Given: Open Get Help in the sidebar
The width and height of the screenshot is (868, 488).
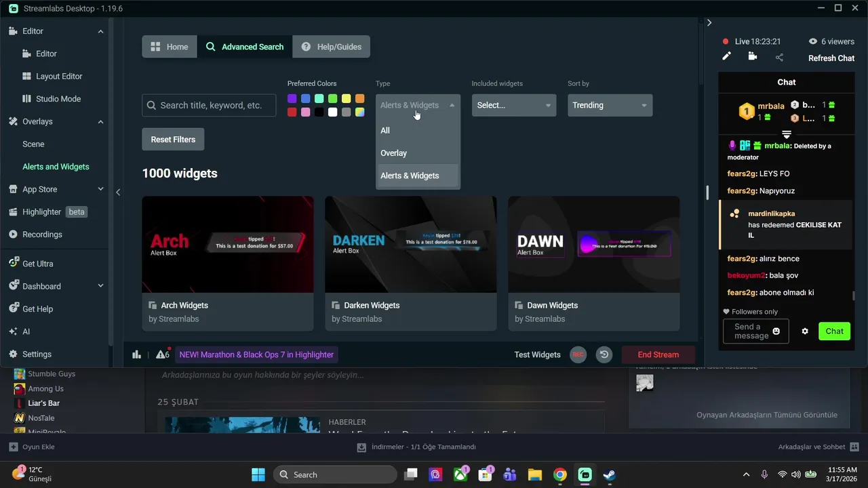Looking at the screenshot, I should coord(31,309).
